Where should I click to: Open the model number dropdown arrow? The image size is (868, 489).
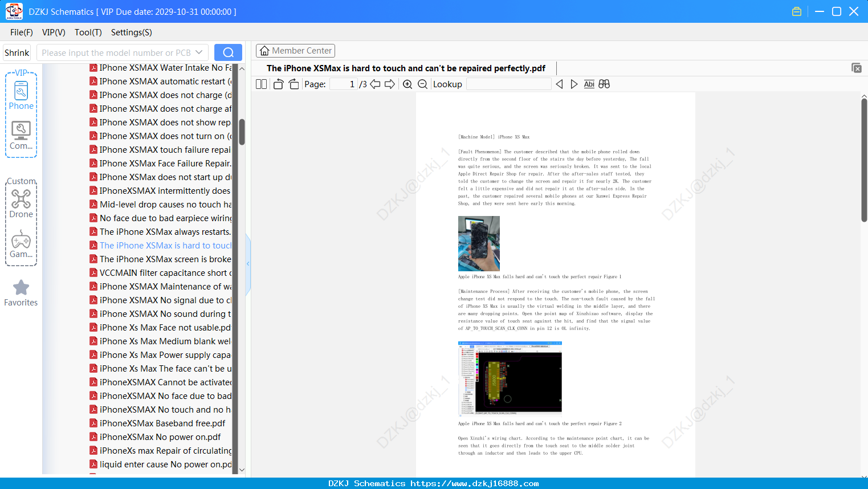coord(199,52)
